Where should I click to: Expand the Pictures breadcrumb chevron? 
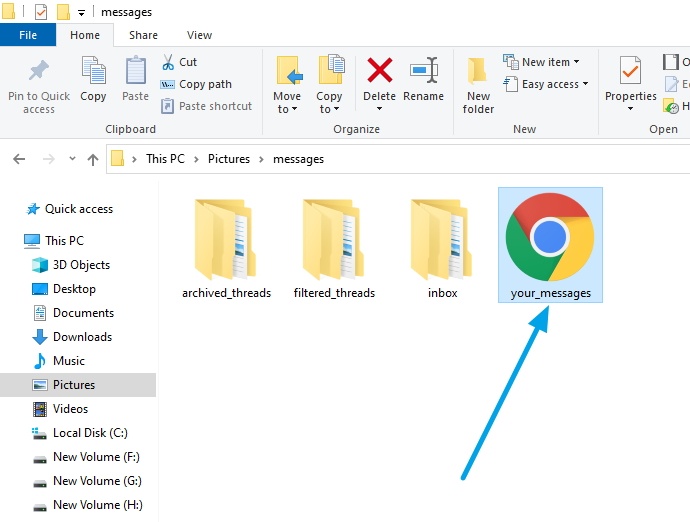tap(261, 159)
